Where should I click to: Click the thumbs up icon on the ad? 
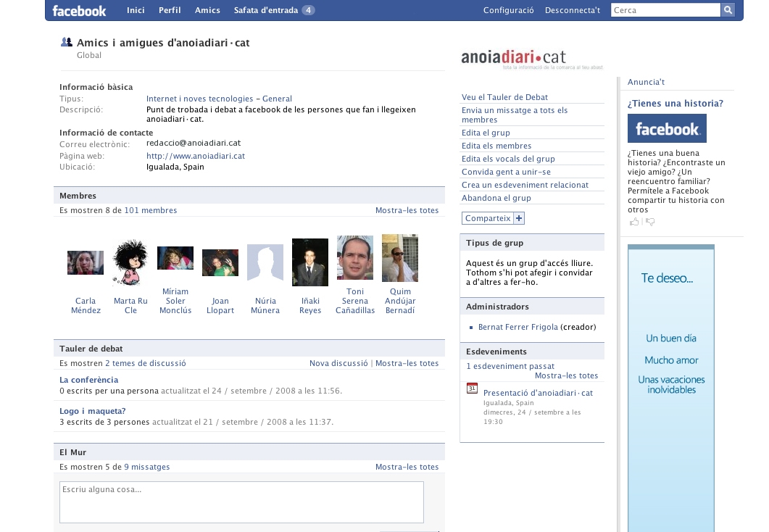[x=634, y=222]
